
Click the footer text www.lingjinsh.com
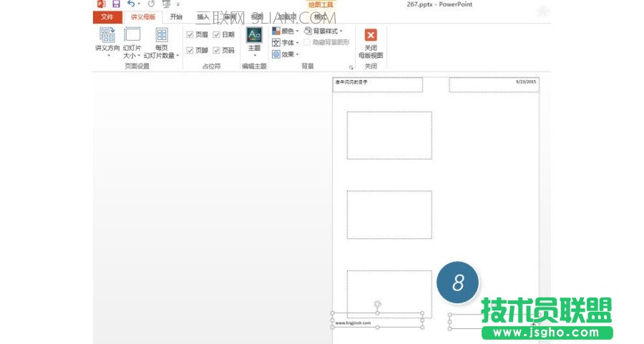coord(353,323)
